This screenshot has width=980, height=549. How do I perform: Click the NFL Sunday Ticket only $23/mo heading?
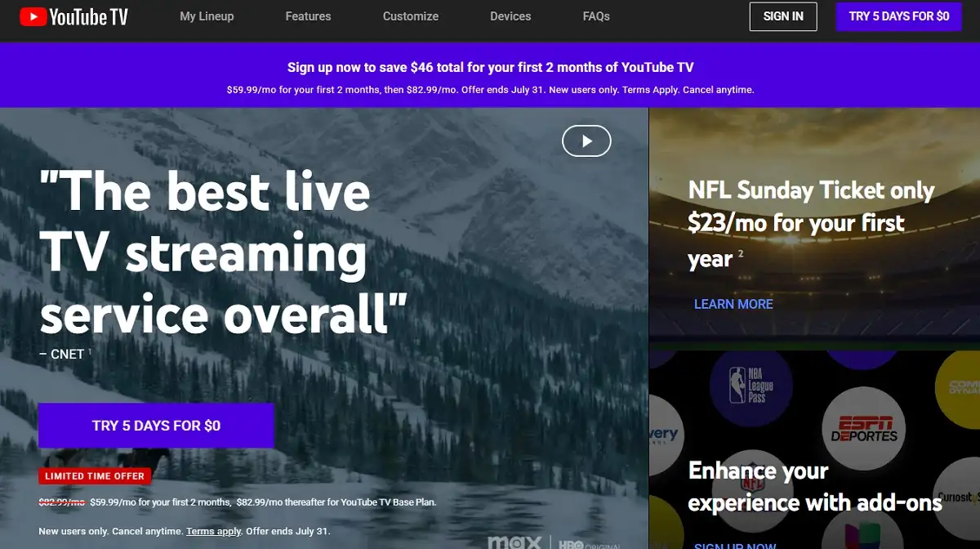[x=811, y=224]
